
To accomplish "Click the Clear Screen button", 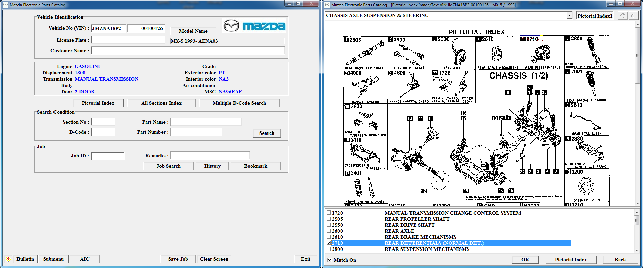I will [214, 259].
